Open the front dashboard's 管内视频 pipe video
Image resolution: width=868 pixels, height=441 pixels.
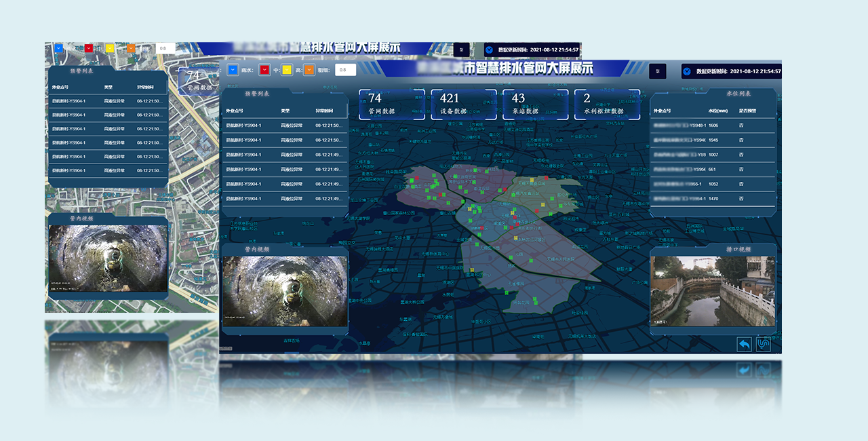285,291
